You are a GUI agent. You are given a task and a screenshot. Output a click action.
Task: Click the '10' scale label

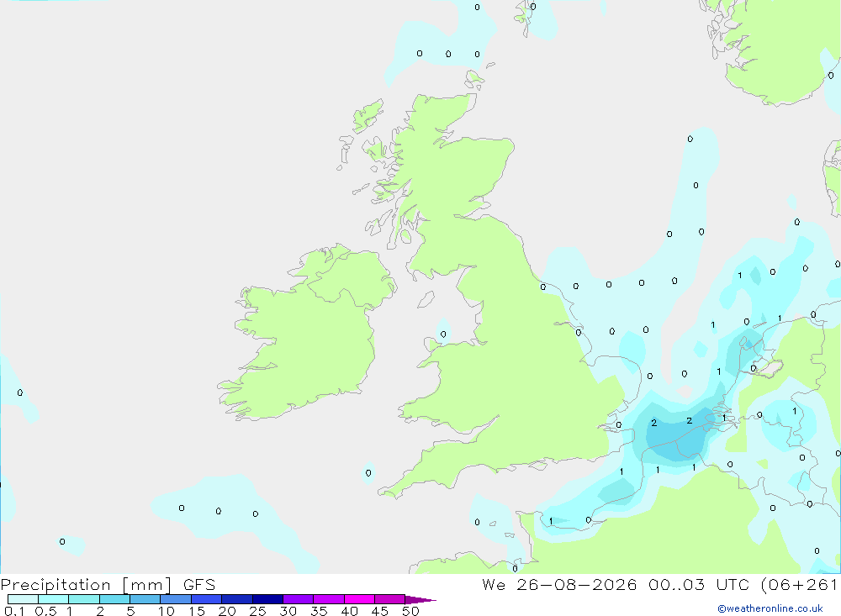(x=167, y=611)
